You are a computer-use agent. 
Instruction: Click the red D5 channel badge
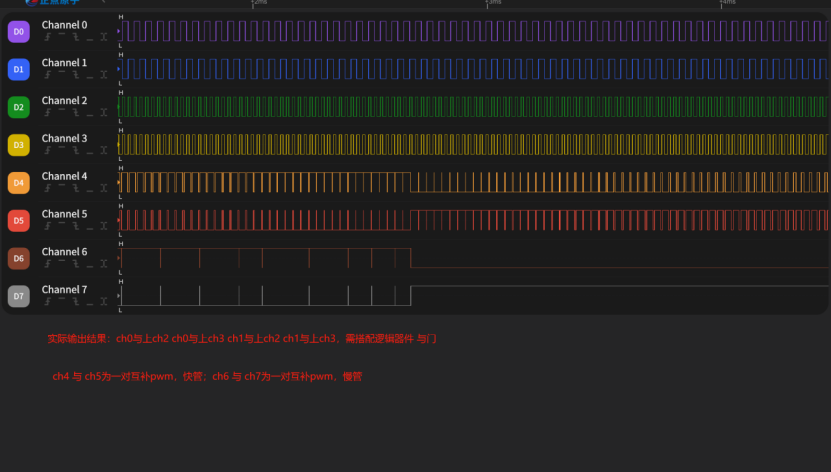tap(18, 220)
